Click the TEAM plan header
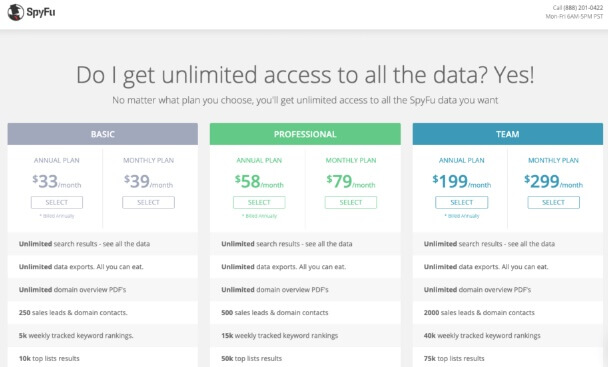 coord(508,134)
